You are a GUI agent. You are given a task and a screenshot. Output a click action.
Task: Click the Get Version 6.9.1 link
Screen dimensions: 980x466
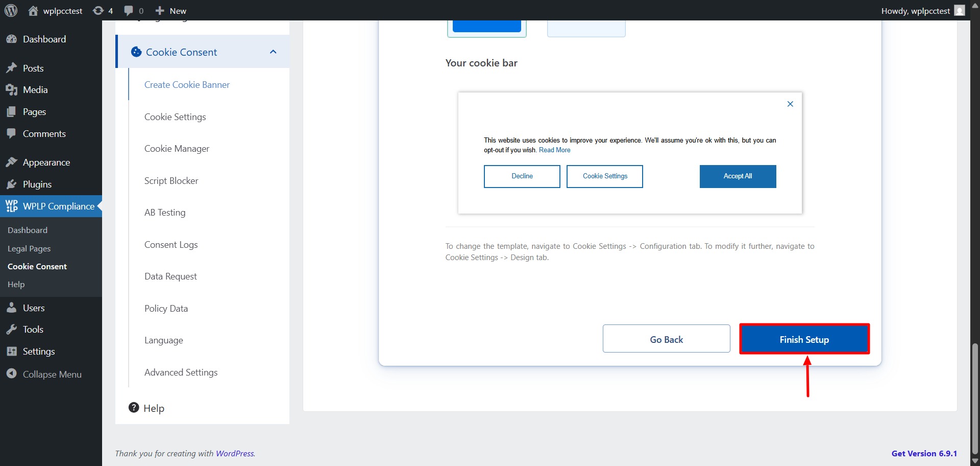(x=924, y=453)
